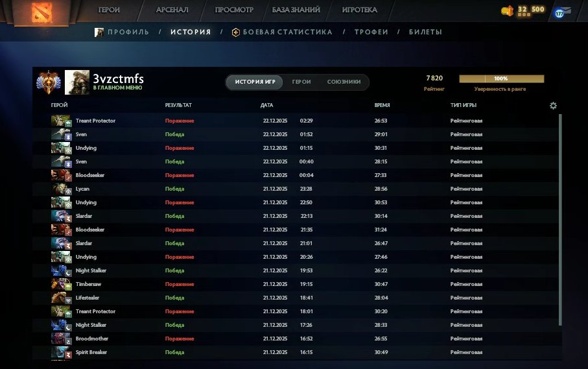Click the Герой column header

[x=59, y=105]
